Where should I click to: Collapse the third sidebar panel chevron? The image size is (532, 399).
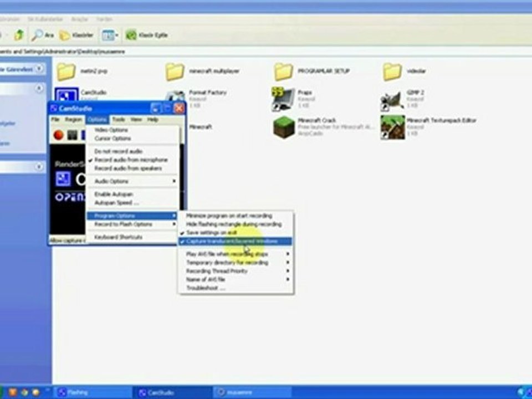(39, 167)
